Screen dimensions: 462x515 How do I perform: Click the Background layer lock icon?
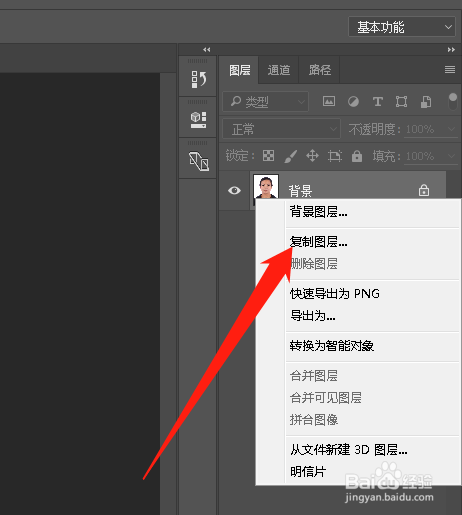pyautogui.click(x=424, y=190)
